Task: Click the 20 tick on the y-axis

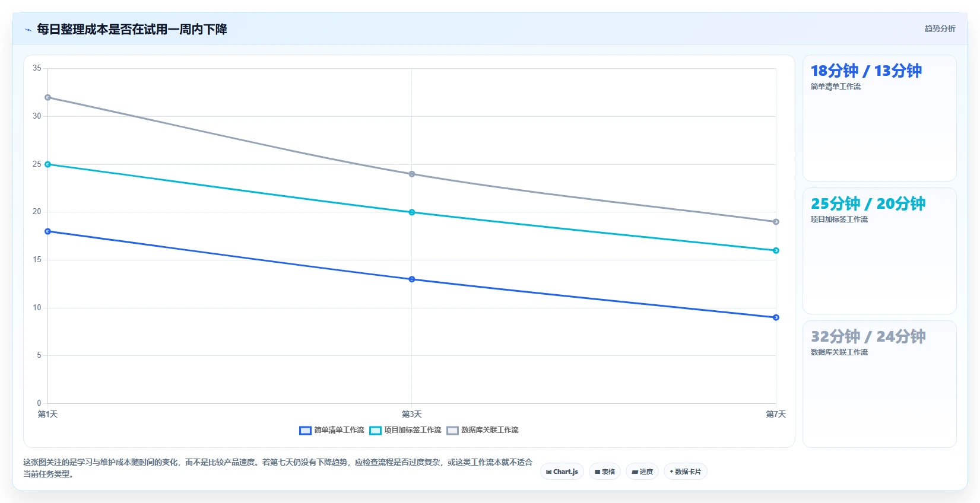Action: pyautogui.click(x=37, y=212)
